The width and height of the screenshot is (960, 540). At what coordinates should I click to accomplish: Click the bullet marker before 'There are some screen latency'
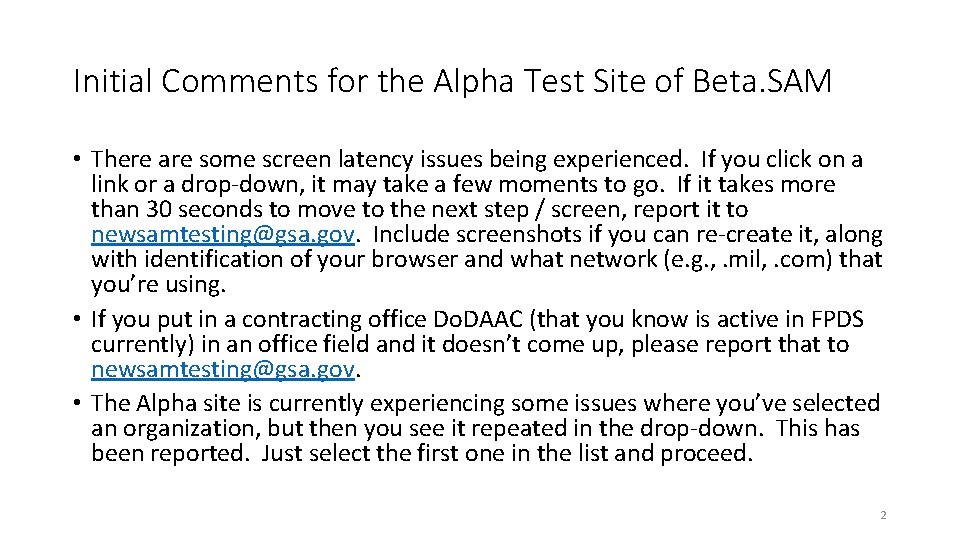coord(77,159)
